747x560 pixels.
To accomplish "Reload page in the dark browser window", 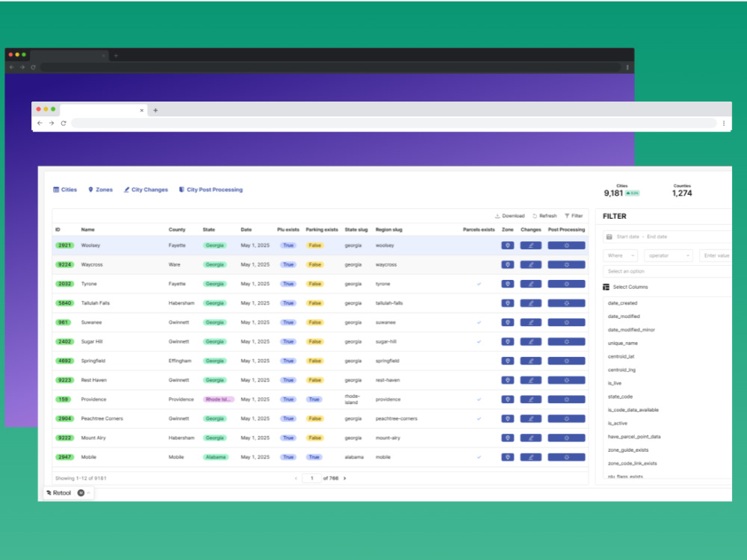I will (x=34, y=68).
